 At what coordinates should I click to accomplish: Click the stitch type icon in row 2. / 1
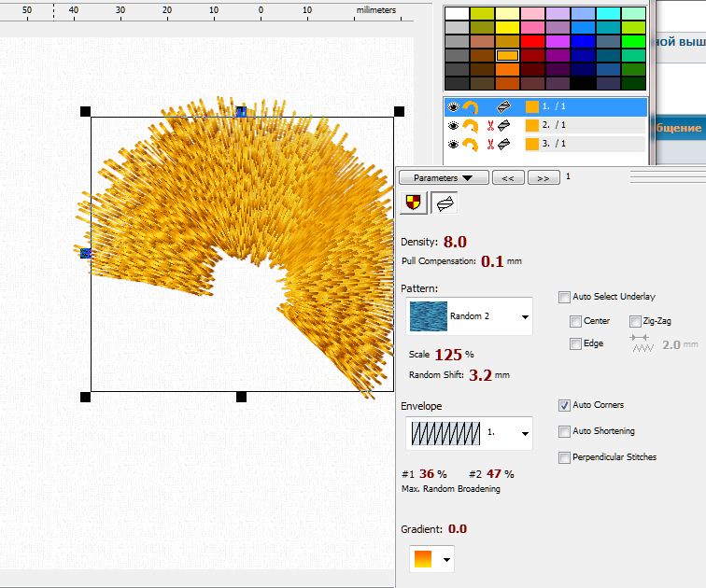point(503,125)
